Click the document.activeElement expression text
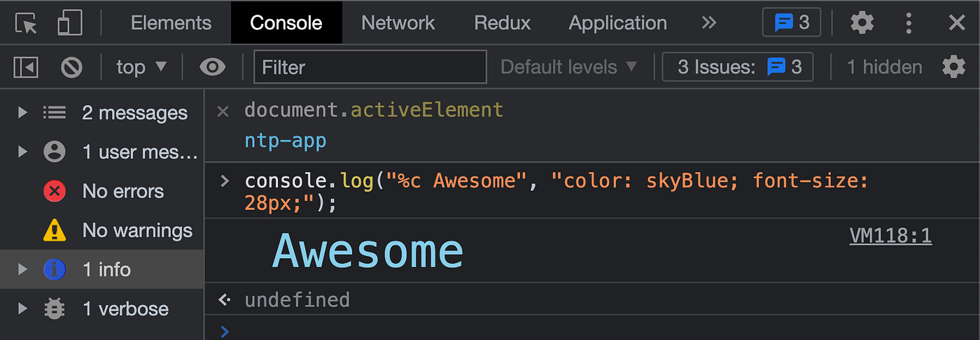The height and width of the screenshot is (340, 980). (x=374, y=111)
